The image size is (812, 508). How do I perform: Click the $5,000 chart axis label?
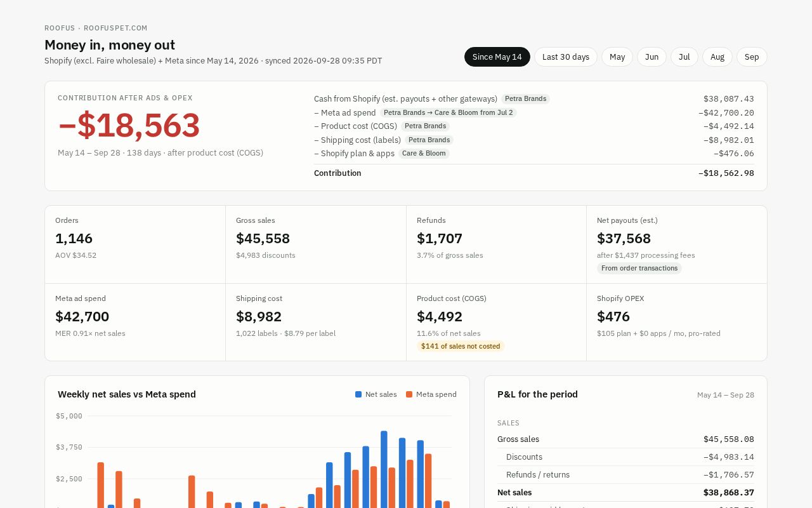pyautogui.click(x=69, y=417)
